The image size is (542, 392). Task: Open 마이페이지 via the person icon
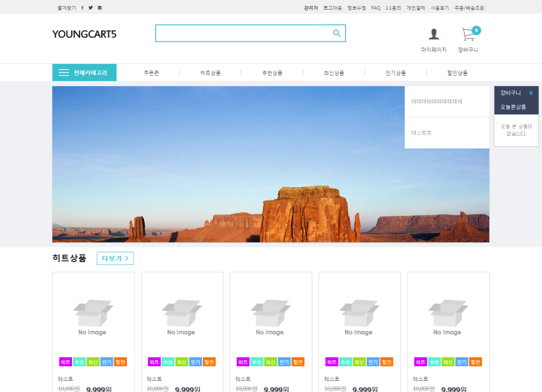434,34
